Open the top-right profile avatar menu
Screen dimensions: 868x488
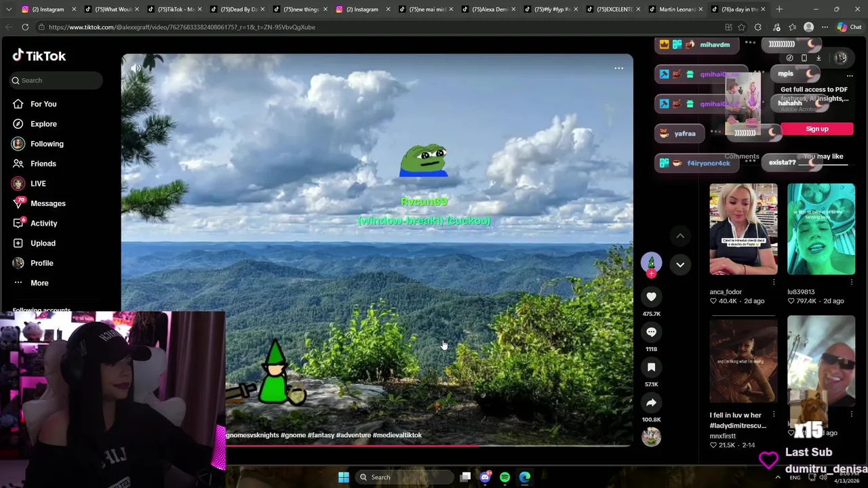tap(841, 58)
